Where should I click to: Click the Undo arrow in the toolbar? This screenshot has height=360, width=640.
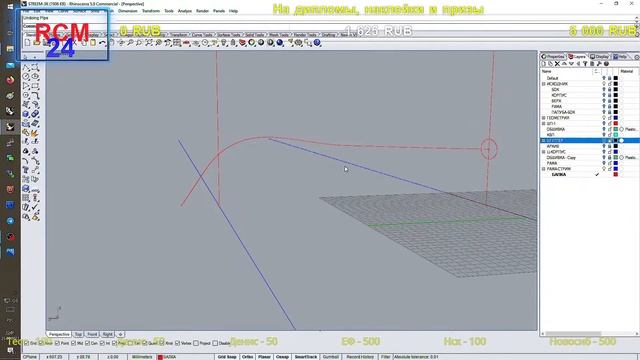click(102, 42)
